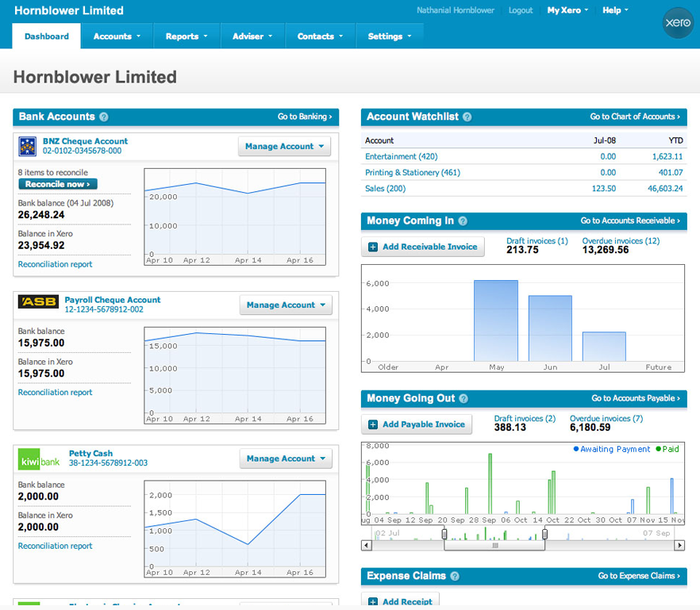Image resolution: width=700 pixels, height=610 pixels.
Task: Go to Accounts Payable link
Action: [636, 398]
